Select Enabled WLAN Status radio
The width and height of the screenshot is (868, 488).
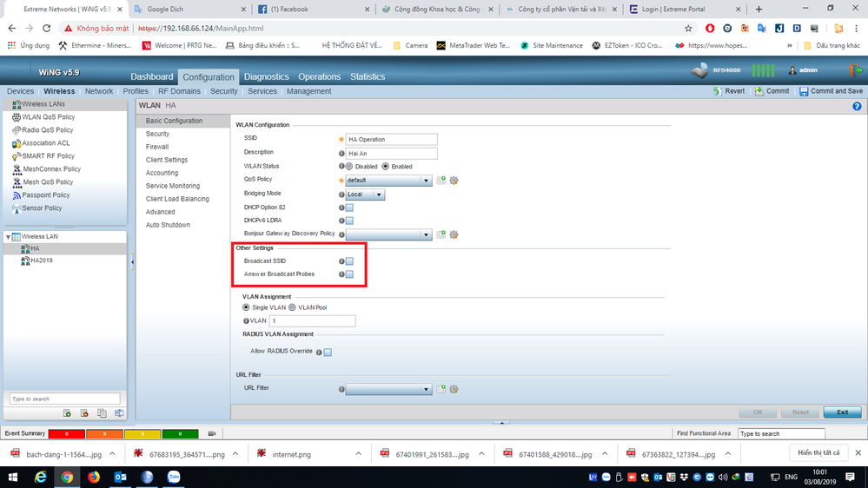coord(386,167)
